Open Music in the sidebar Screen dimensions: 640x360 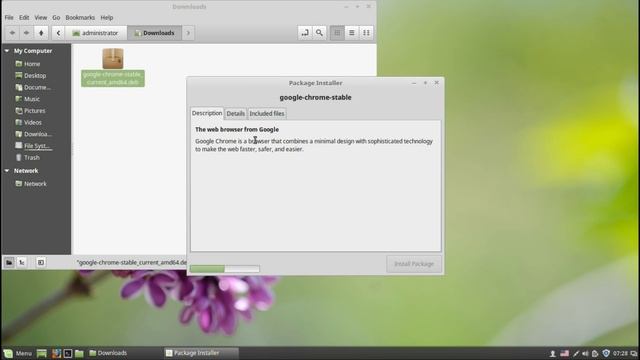(27, 99)
